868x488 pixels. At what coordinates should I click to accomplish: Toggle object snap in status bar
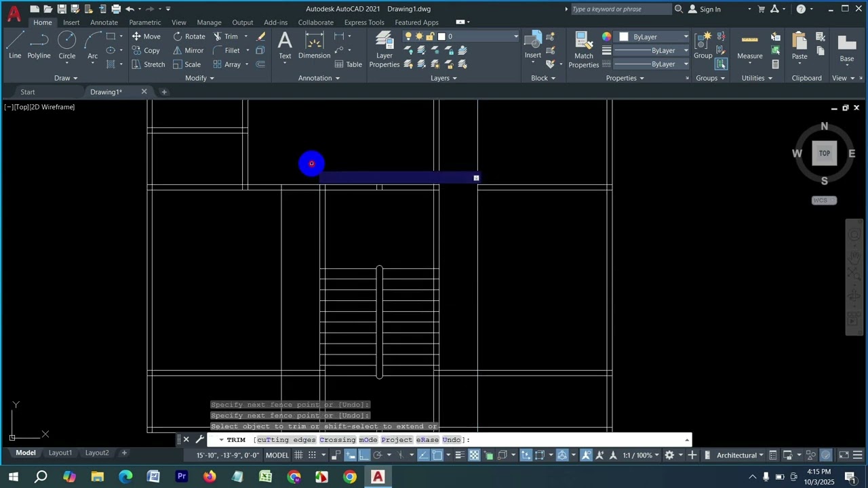click(x=437, y=455)
